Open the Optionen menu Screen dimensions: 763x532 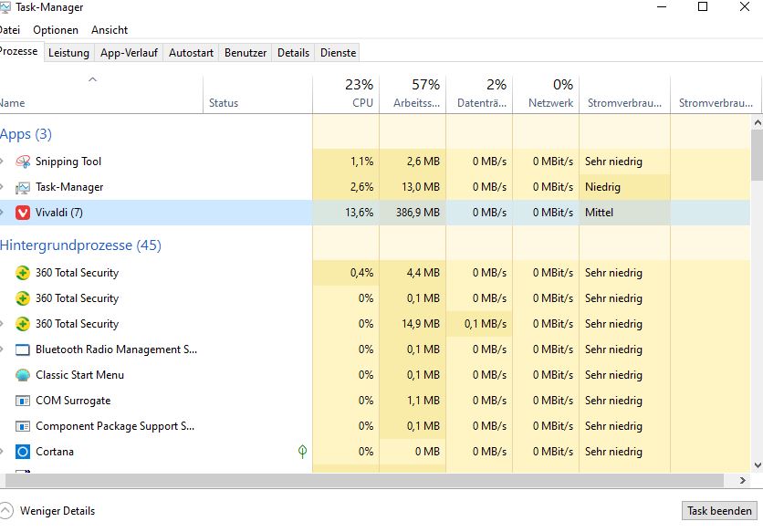coord(56,29)
